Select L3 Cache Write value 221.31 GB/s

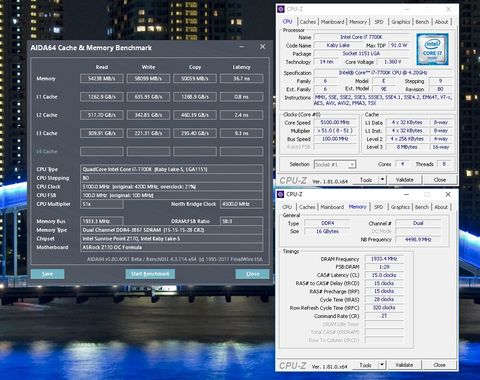(148, 133)
